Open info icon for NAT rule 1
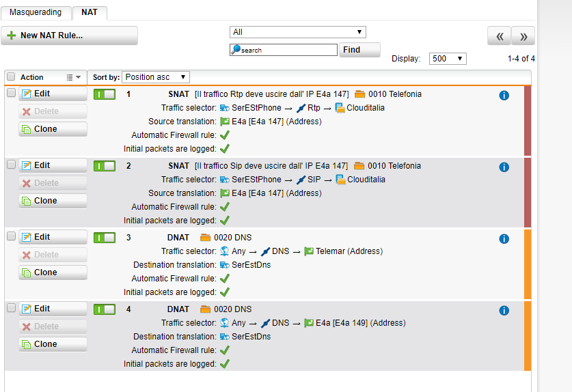 pyautogui.click(x=504, y=96)
